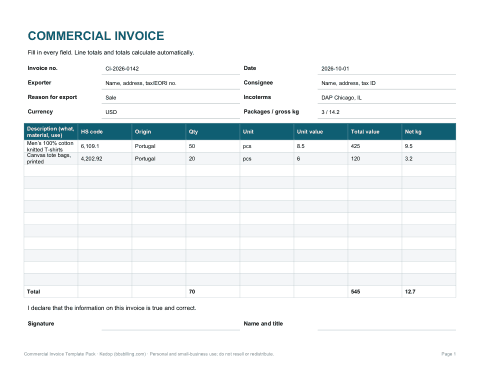Click the total quantity 70

[192, 292]
